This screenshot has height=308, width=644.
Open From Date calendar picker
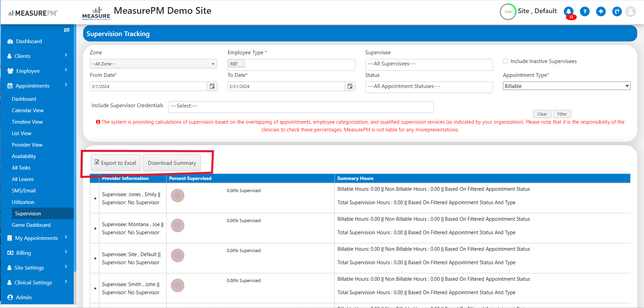(x=212, y=86)
